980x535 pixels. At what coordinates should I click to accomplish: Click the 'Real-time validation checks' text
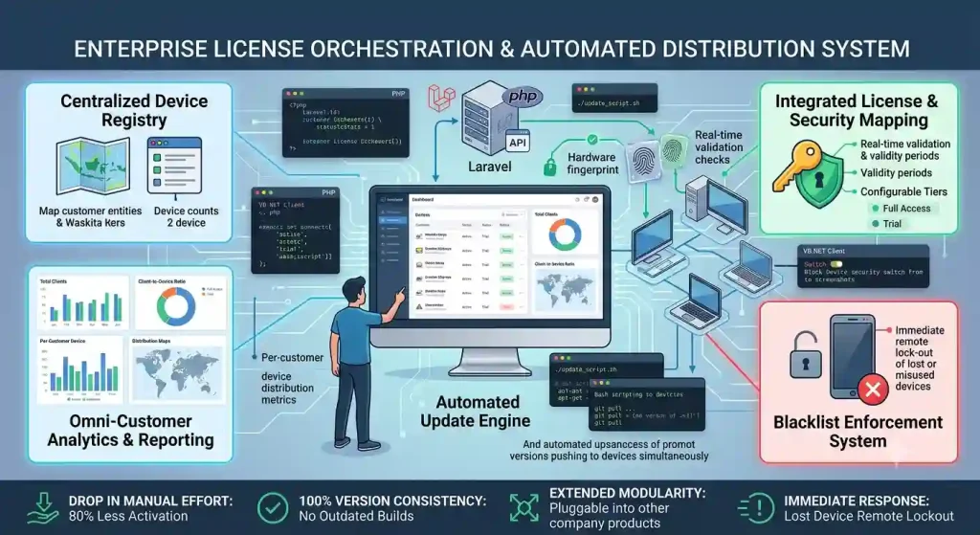(719, 146)
